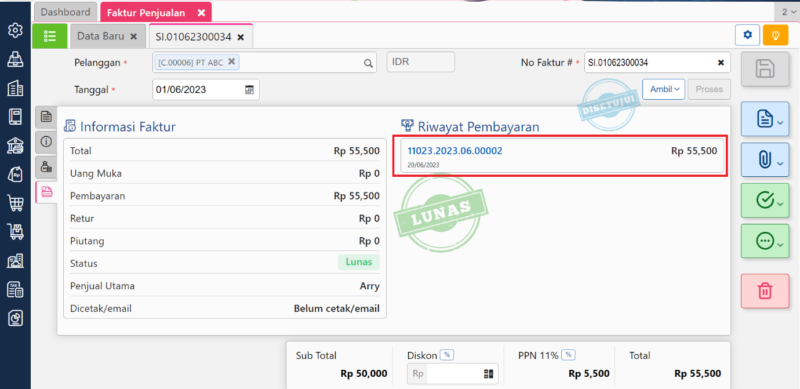800x389 pixels.
Task: Click the 'Riwayat Pembayaran' heading
Action: tap(479, 127)
